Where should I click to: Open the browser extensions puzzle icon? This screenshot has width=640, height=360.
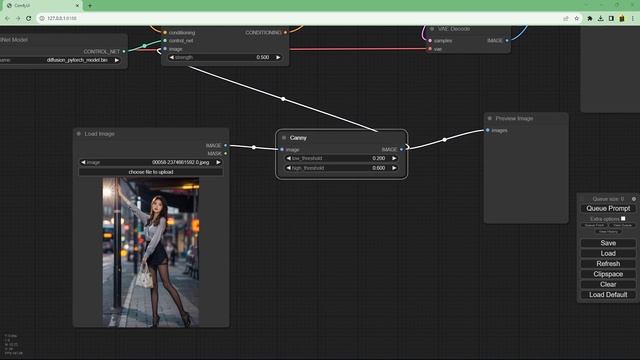tap(590, 18)
